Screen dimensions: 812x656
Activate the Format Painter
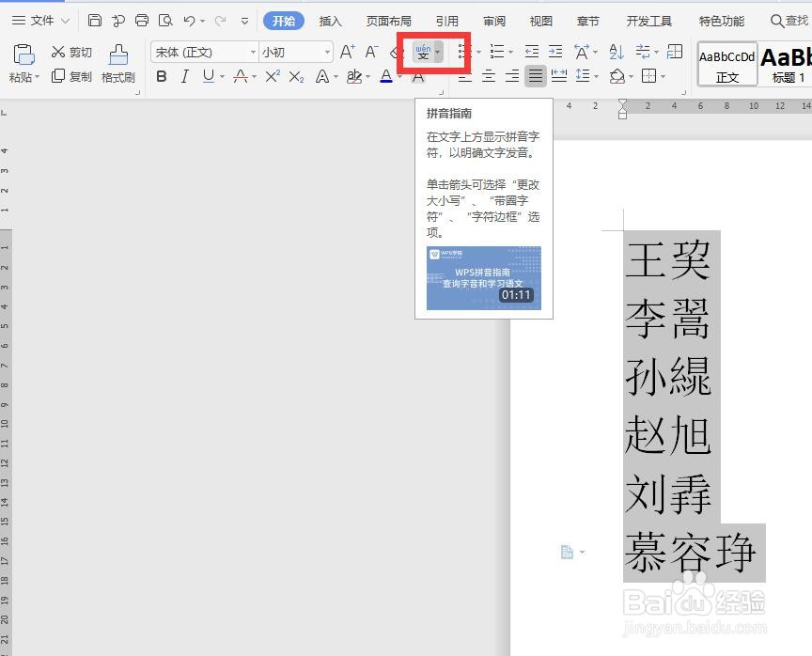click(117, 64)
